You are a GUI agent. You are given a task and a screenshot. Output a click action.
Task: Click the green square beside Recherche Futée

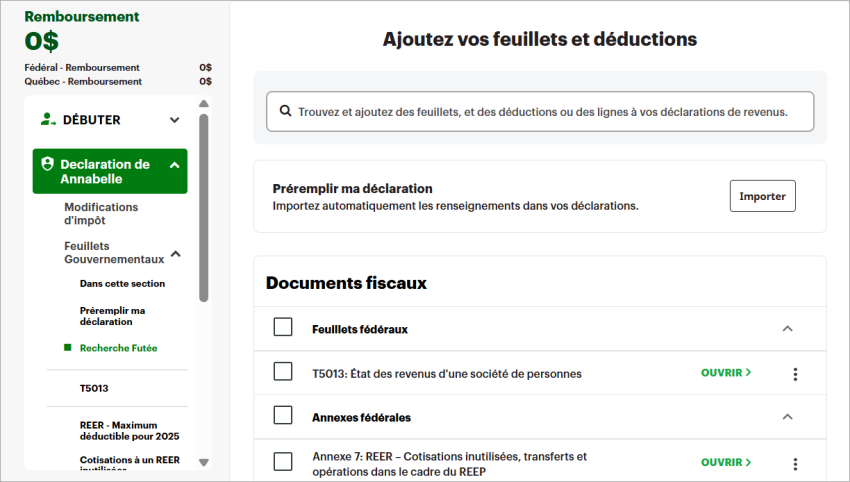point(67,348)
